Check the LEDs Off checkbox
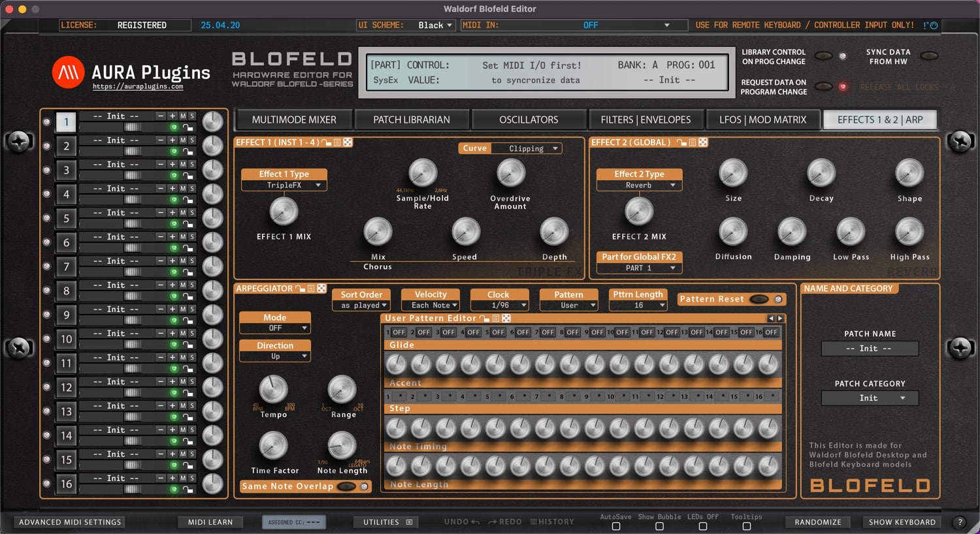The width and height of the screenshot is (980, 534). pos(703,526)
